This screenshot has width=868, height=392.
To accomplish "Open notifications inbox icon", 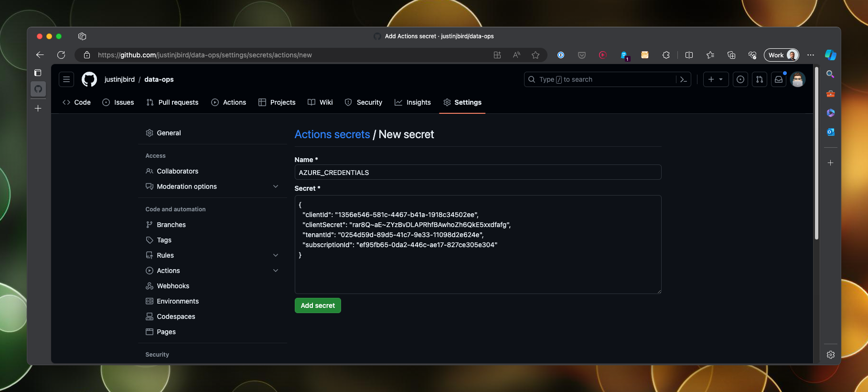I will (779, 79).
